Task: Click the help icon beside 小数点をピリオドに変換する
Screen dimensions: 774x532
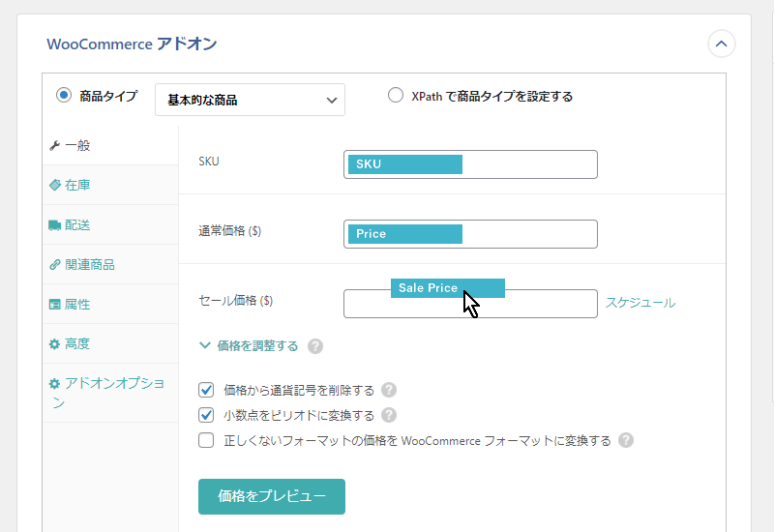Action: click(389, 415)
